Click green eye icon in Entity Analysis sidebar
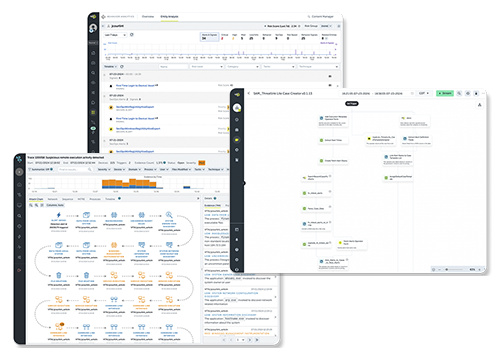 [x=93, y=128]
